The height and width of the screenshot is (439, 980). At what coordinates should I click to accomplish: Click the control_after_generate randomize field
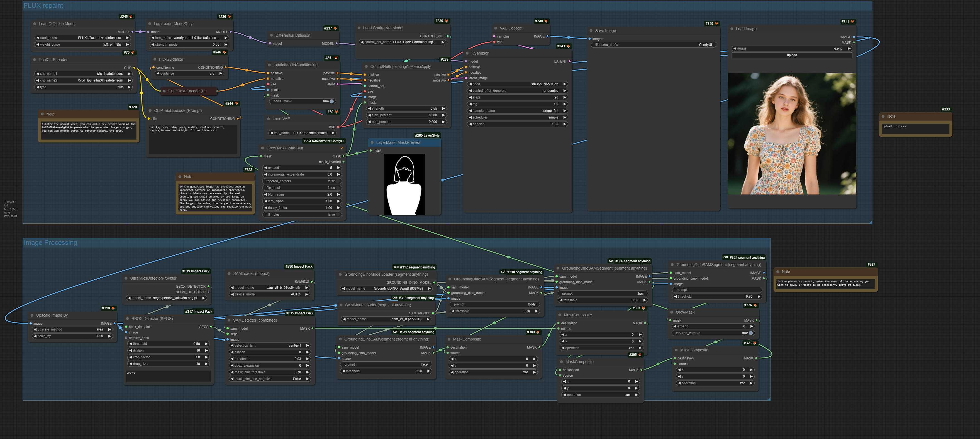(x=517, y=91)
